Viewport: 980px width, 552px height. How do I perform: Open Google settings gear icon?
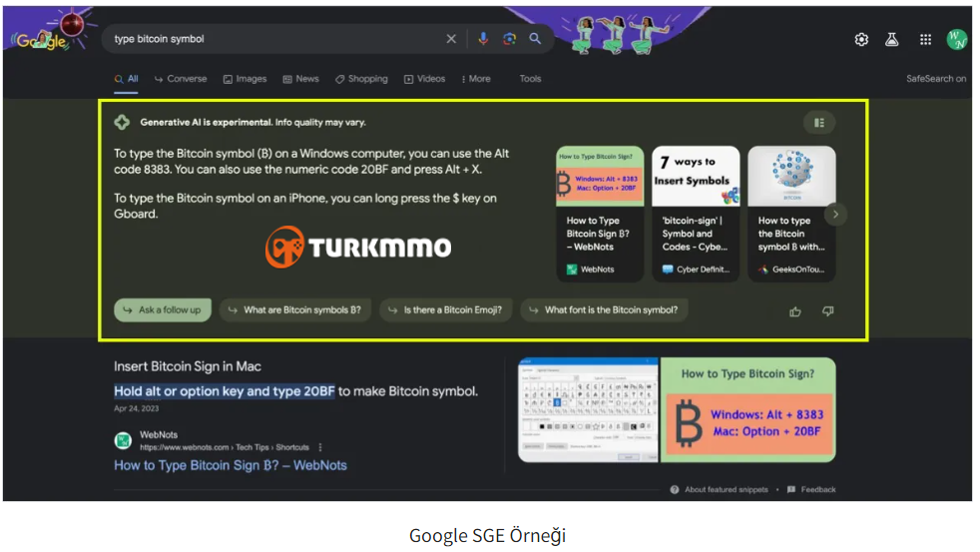[x=861, y=39]
